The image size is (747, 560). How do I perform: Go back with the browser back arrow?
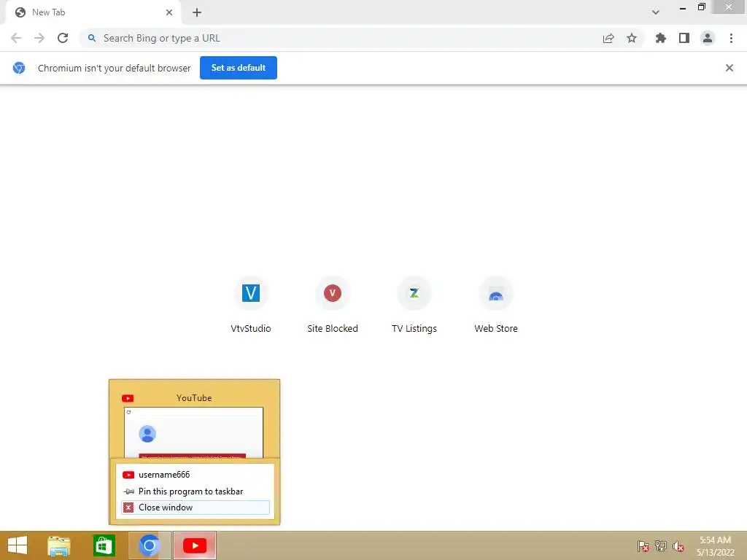[16, 38]
